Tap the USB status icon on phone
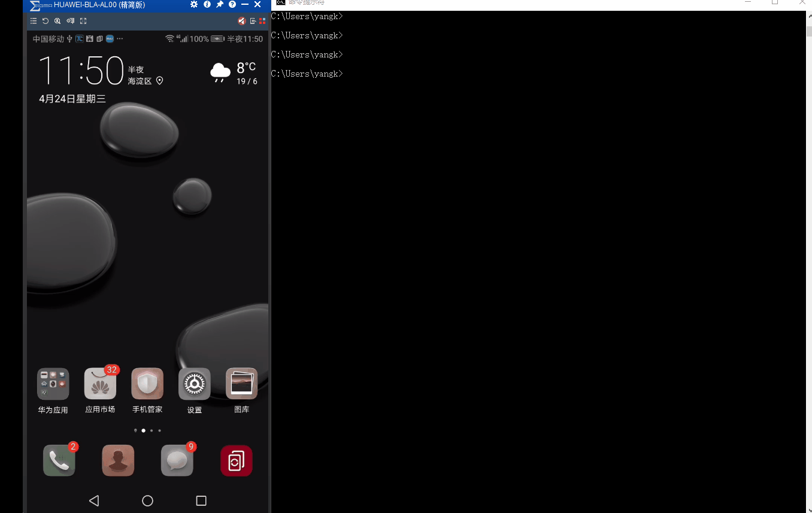Viewport: 812px width, 513px height. pos(69,39)
